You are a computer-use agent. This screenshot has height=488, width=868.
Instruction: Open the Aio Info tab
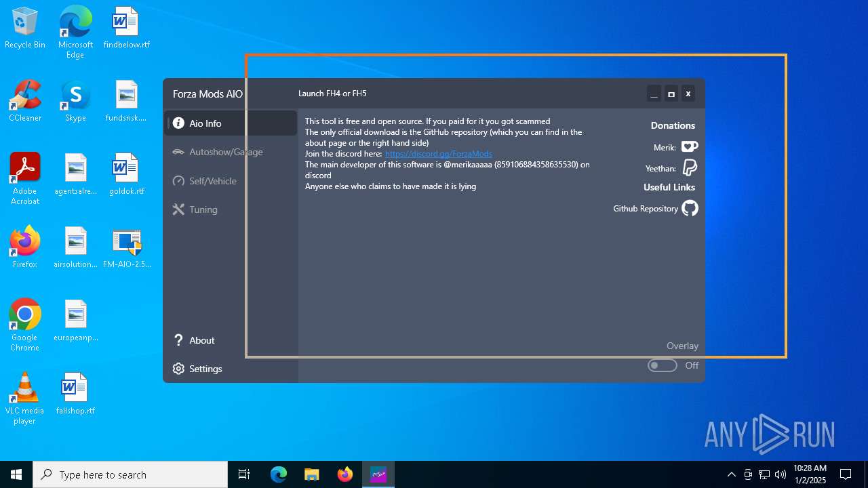click(231, 123)
